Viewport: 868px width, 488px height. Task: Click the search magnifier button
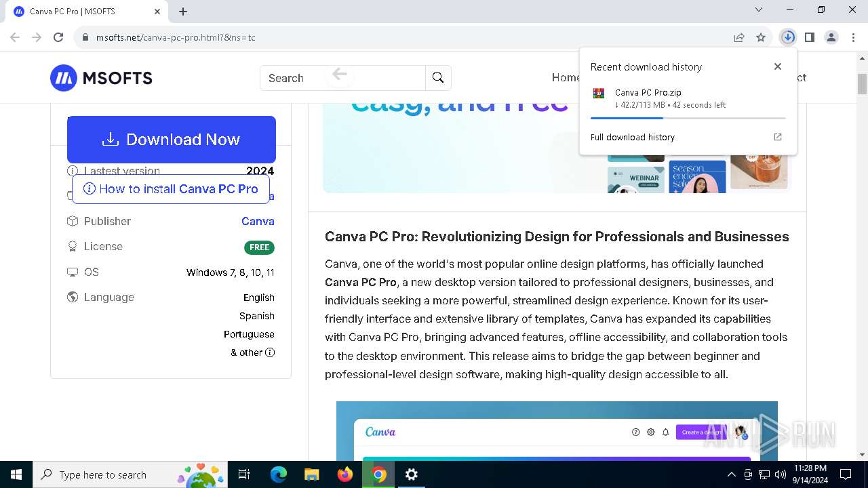click(438, 78)
